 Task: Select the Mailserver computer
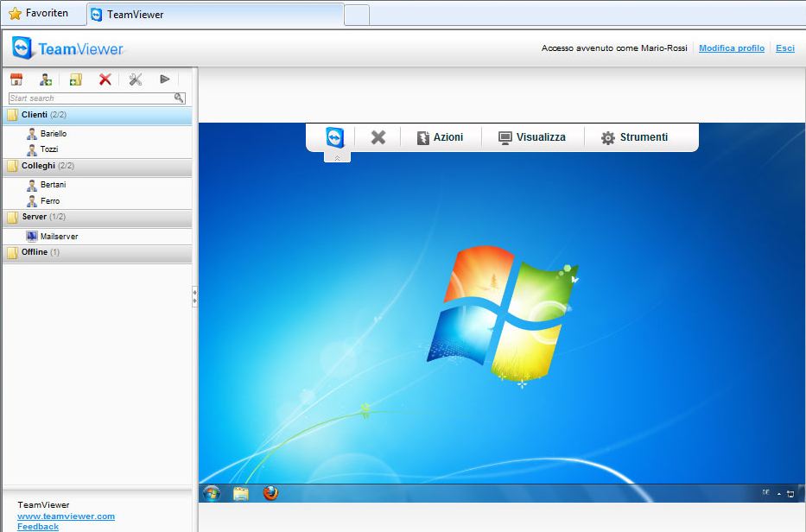[x=52, y=237]
